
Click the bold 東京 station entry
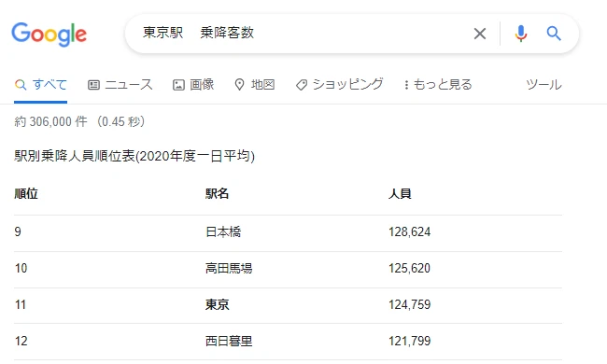(x=218, y=305)
